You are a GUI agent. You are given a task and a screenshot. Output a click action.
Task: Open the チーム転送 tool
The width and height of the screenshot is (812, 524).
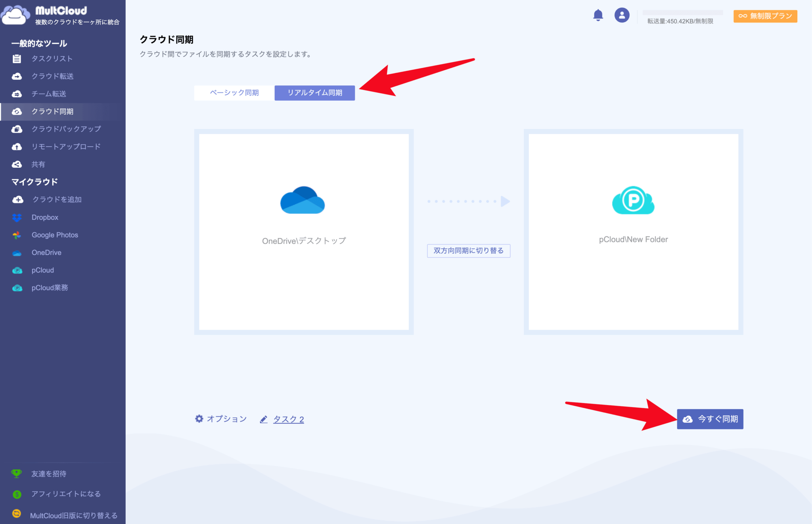coord(49,94)
